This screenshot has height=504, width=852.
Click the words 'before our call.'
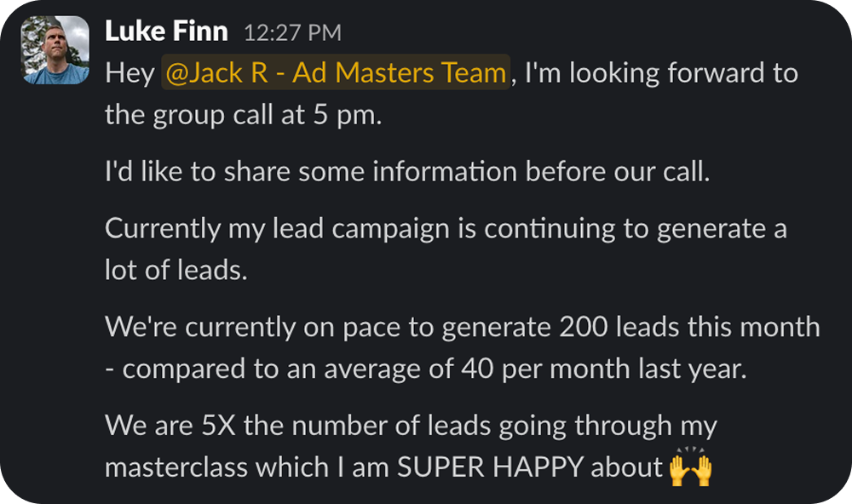(618, 172)
